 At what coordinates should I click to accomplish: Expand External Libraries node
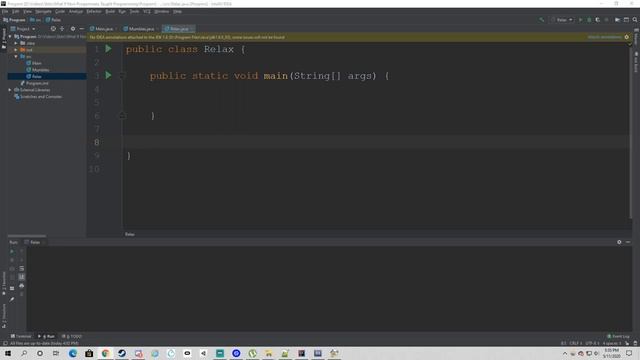[10, 90]
